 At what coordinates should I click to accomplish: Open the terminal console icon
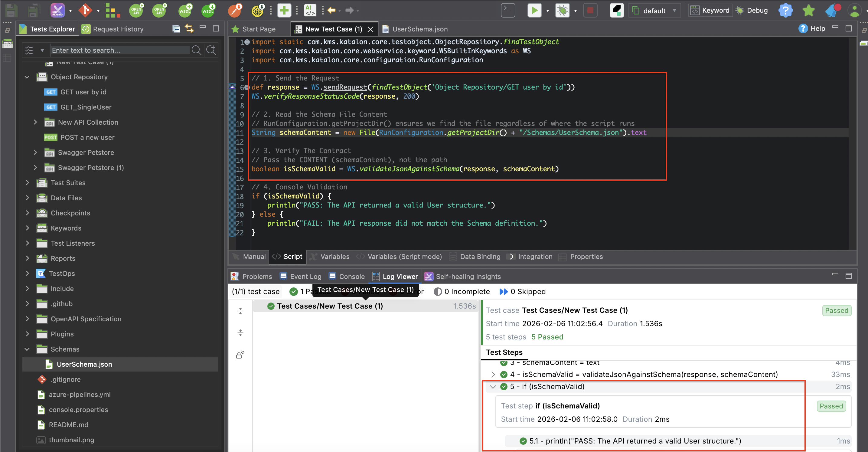coord(508,10)
